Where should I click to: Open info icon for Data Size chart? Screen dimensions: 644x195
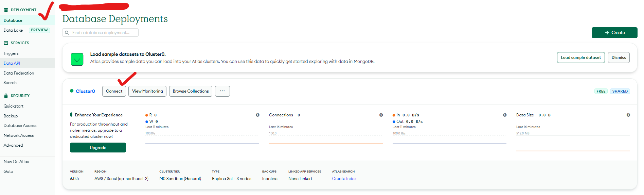tap(628, 115)
